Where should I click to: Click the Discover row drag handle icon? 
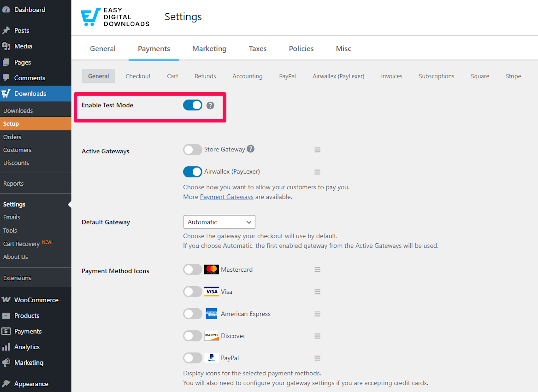coord(317,336)
